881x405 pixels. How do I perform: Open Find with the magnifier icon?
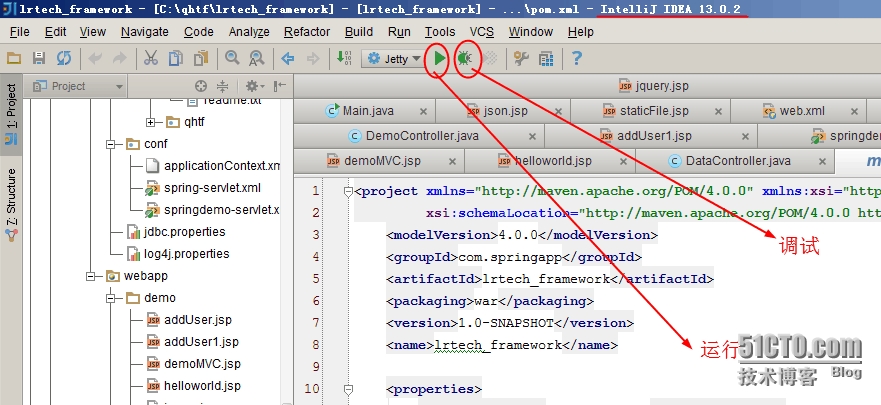tap(231, 58)
